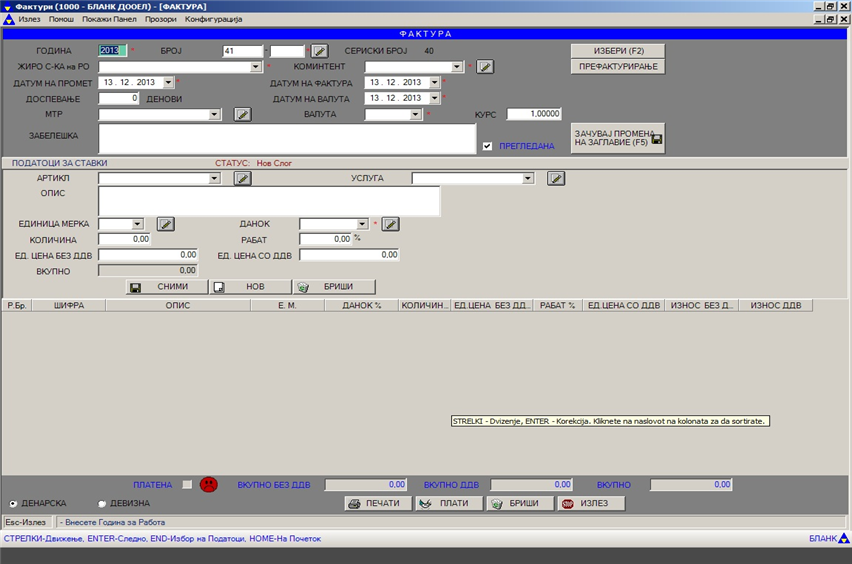Open the ДАТУМ НА ФАКТУРА date dropdown
The width and height of the screenshot is (852, 564).
pyautogui.click(x=435, y=83)
